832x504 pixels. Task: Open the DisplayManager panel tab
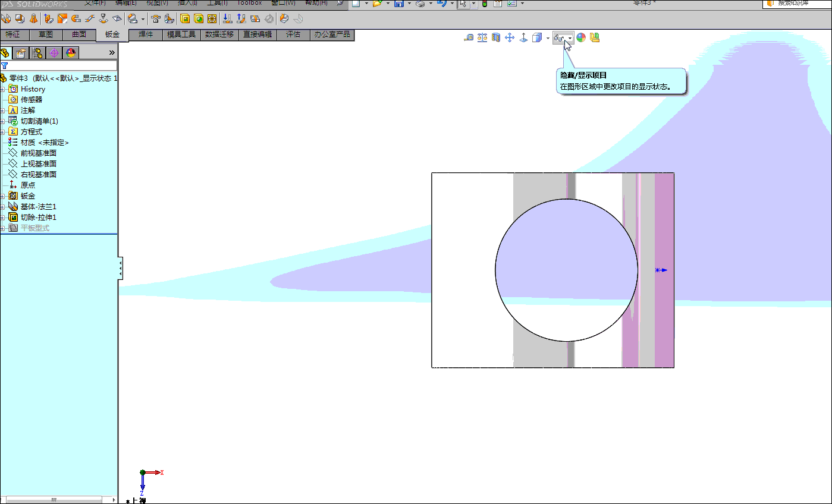point(71,53)
